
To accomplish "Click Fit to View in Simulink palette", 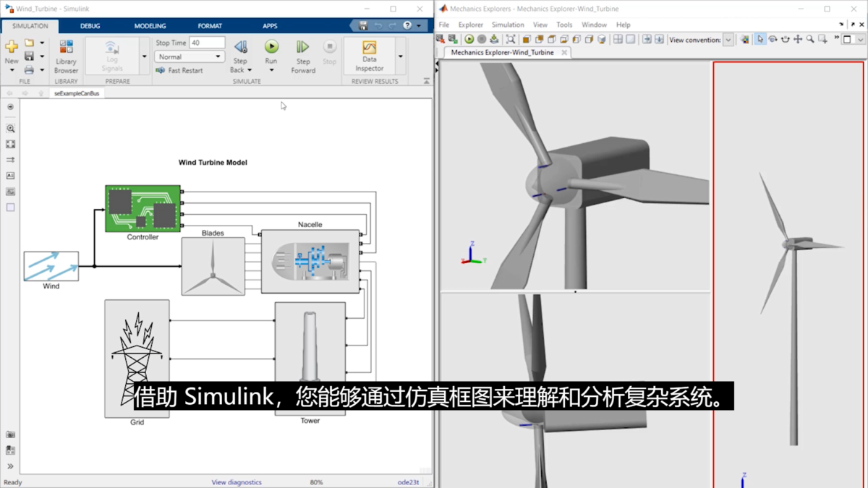I will (x=10, y=145).
